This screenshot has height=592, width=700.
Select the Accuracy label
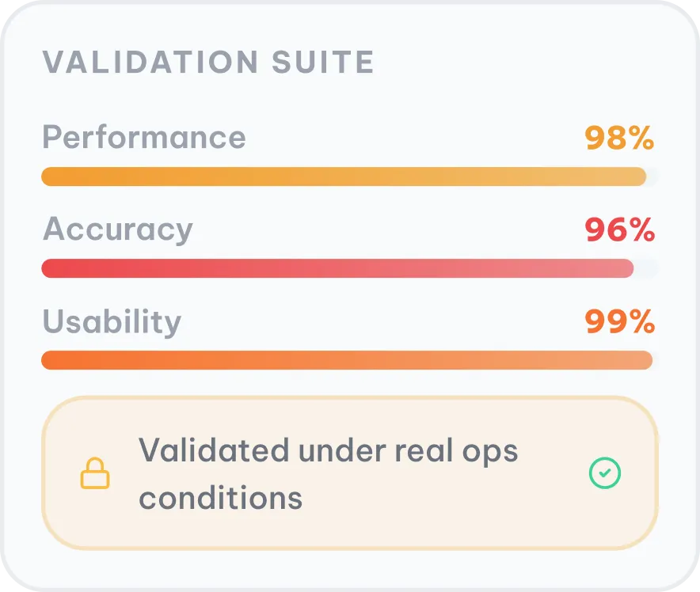tap(118, 230)
